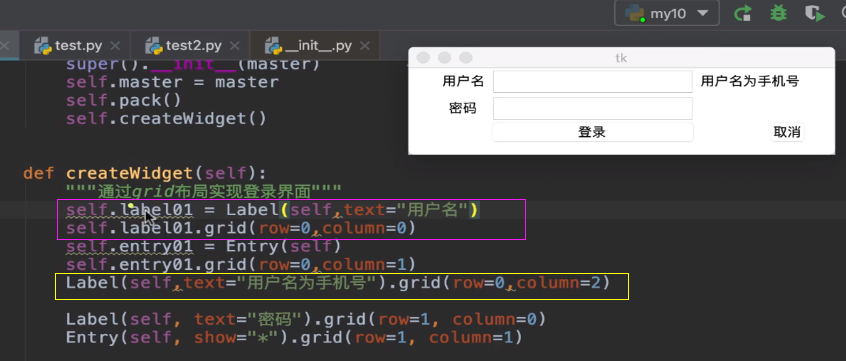Viewport: 846px width, 361px height.
Task: Click the Python file icon on __init__.py tab
Action: click(273, 46)
